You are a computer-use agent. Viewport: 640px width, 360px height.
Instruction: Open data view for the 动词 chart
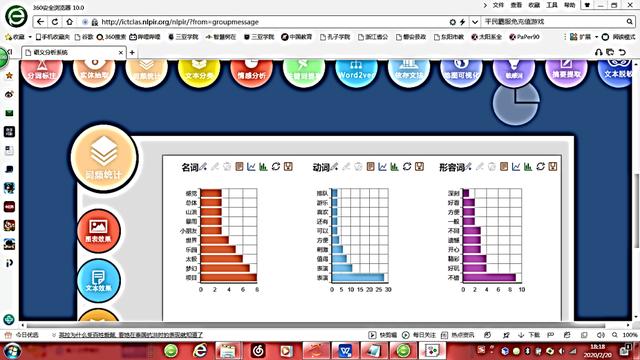click(370, 167)
